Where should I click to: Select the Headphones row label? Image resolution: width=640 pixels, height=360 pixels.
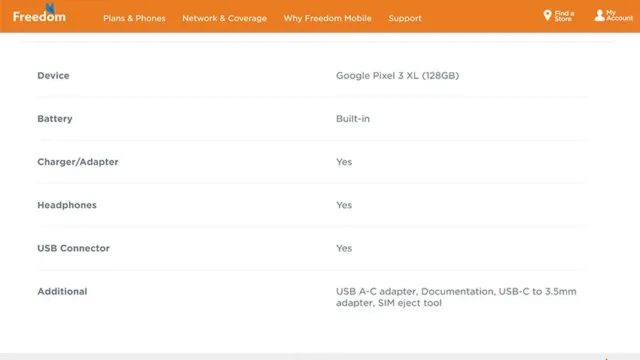point(67,205)
